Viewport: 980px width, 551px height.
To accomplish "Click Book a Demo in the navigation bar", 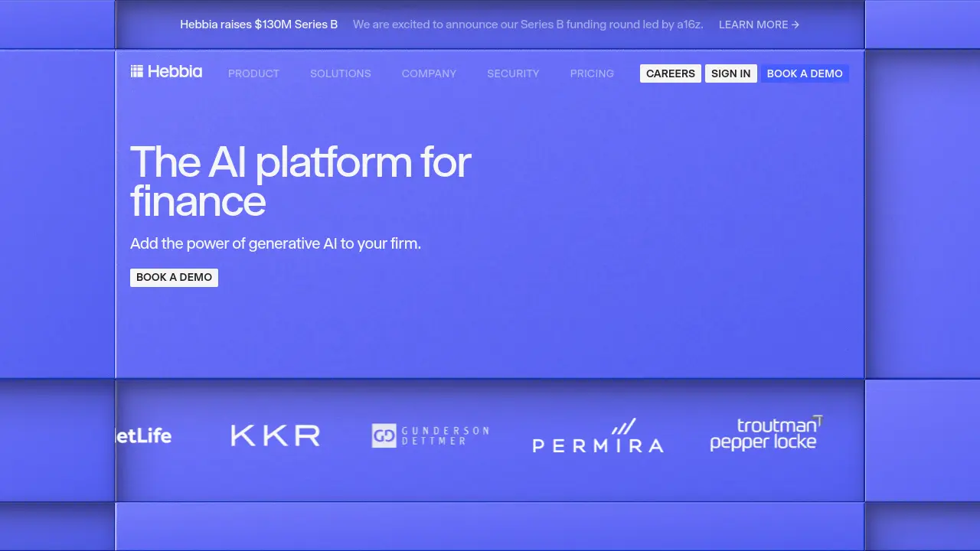I will coord(805,73).
